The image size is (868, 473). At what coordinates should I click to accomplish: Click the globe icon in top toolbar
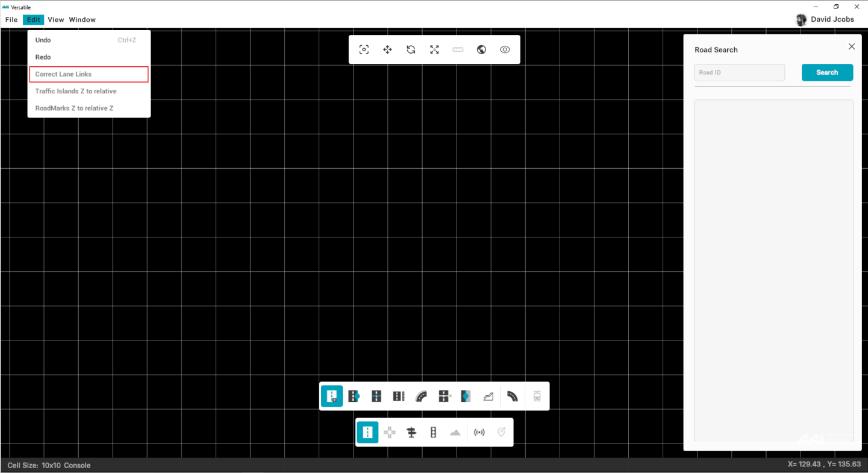click(481, 50)
